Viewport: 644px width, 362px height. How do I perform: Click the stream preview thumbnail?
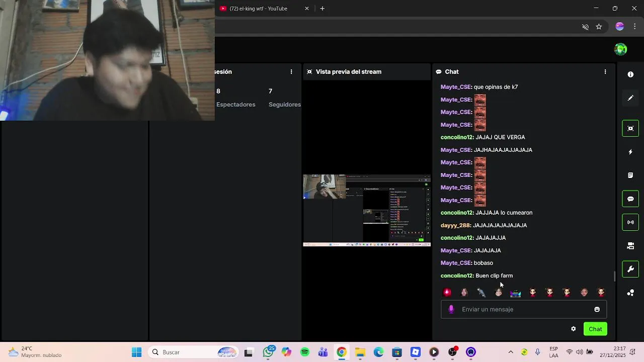367,210
